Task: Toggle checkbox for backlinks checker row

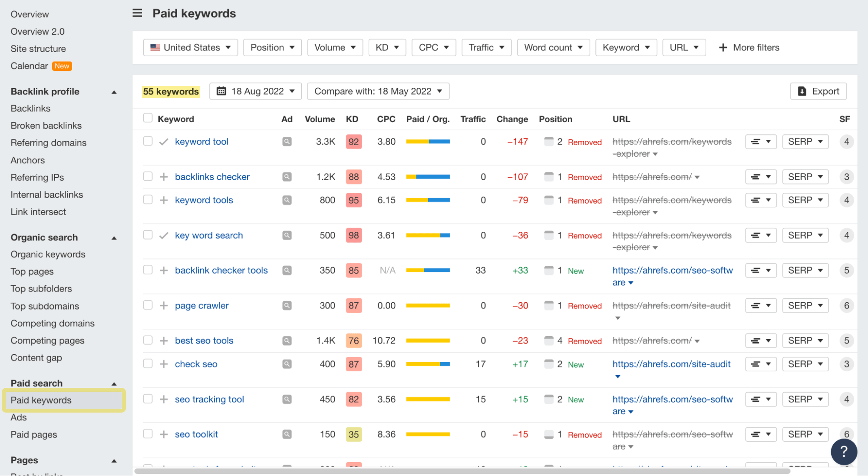Action: 148,176
